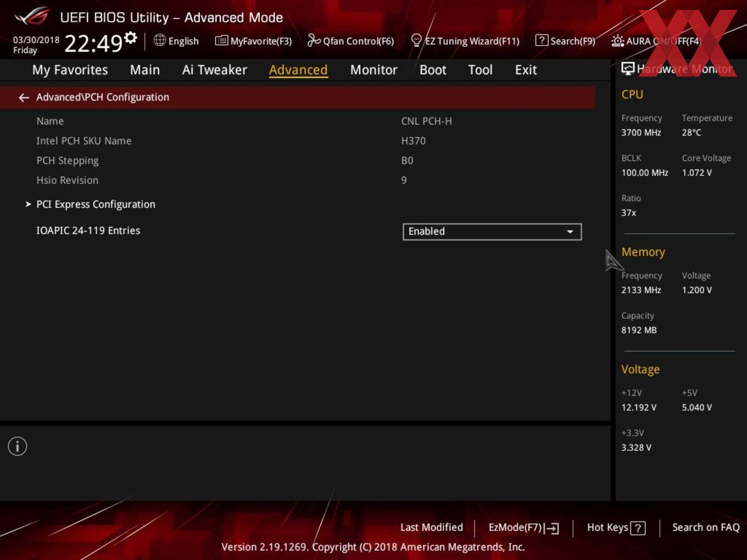Image resolution: width=747 pixels, height=560 pixels.
Task: Go to the Boot tab
Action: click(x=433, y=70)
